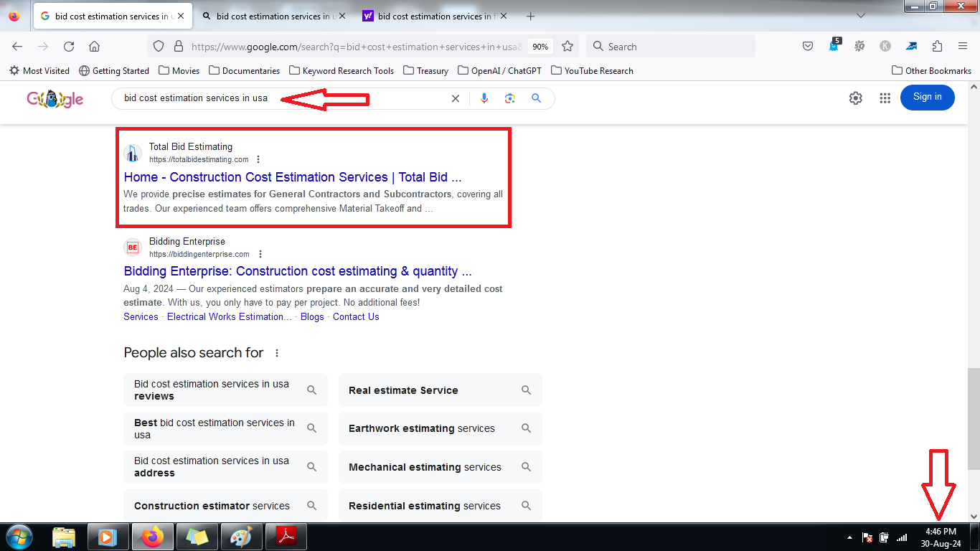This screenshot has height=551, width=980.
Task: Sign in to Google
Action: tap(927, 97)
